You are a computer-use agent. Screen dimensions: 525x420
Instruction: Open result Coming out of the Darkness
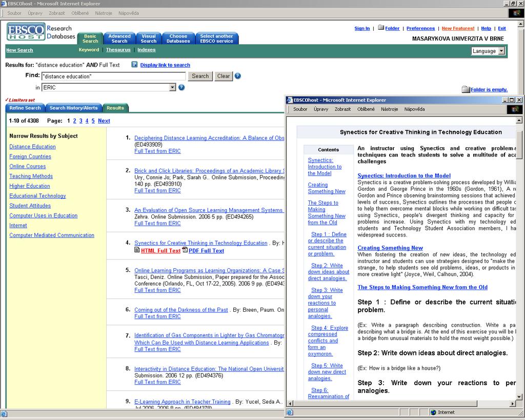(181, 310)
